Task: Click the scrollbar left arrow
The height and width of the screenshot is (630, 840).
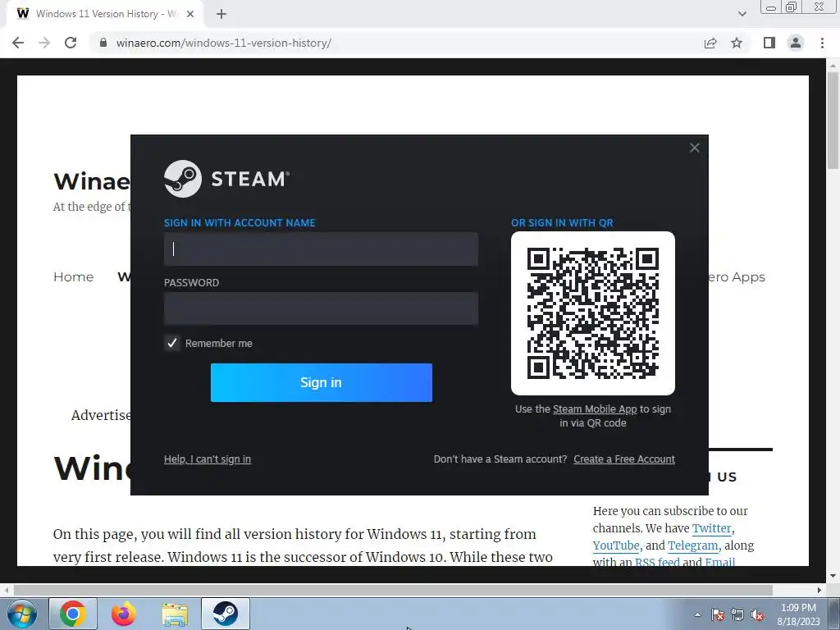Action: tap(6, 590)
